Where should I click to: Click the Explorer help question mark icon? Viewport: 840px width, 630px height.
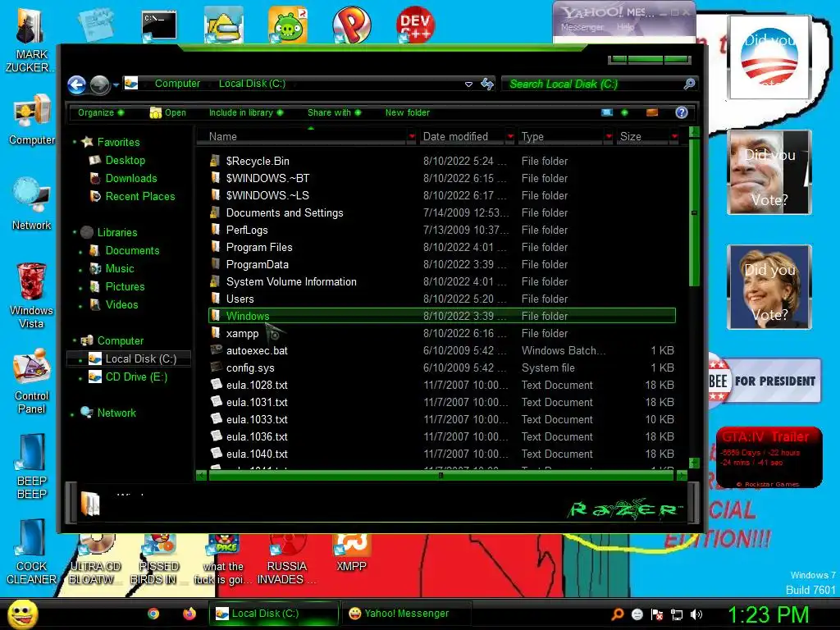[x=682, y=112]
